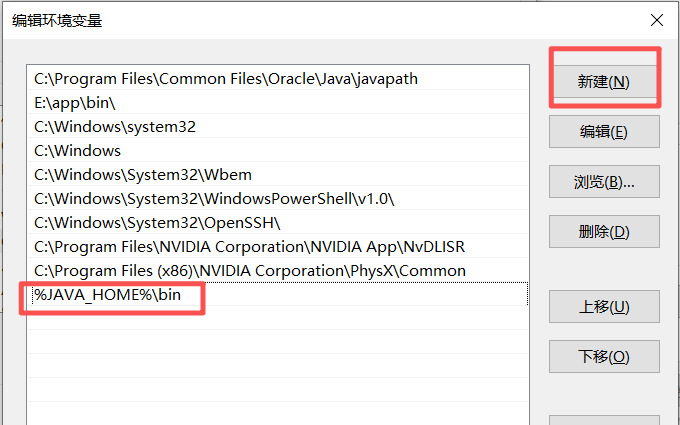680x425 pixels.
Task: Select the System32\OpenSSH\ entry
Action: (278, 222)
